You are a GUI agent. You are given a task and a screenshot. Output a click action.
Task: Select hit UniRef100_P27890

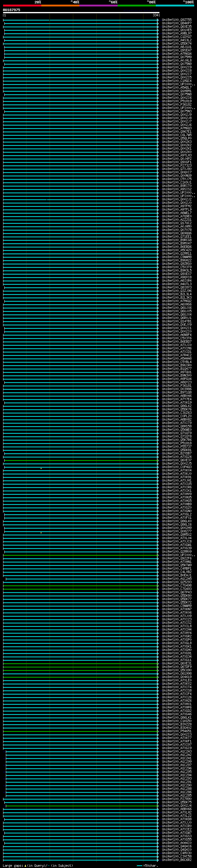pyautogui.click(x=176, y=799)
